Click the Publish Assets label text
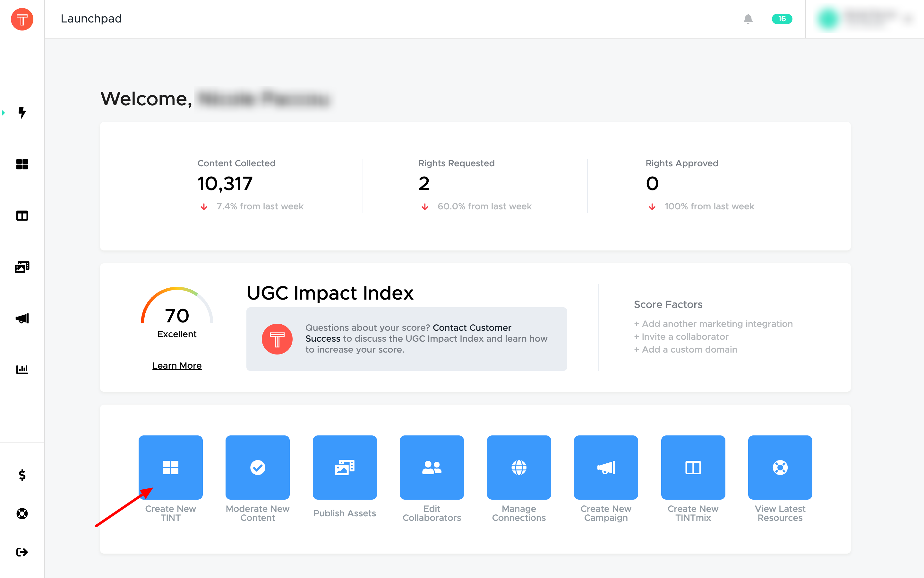 point(344,513)
